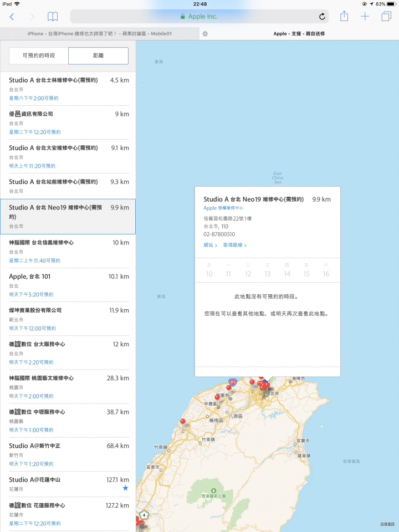This screenshot has height=532, width=399.
Task: Show all tabs overview icon
Action: click(386, 16)
